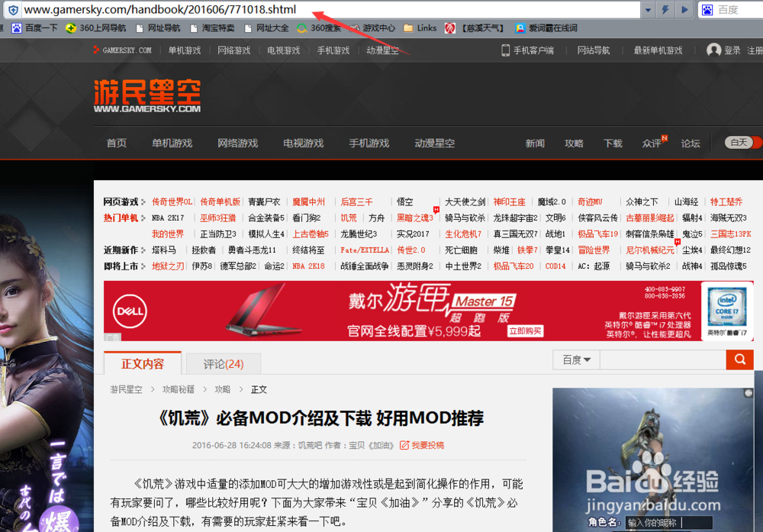Open the 360上网导航 bookmark
The width and height of the screenshot is (763, 532).
point(96,28)
